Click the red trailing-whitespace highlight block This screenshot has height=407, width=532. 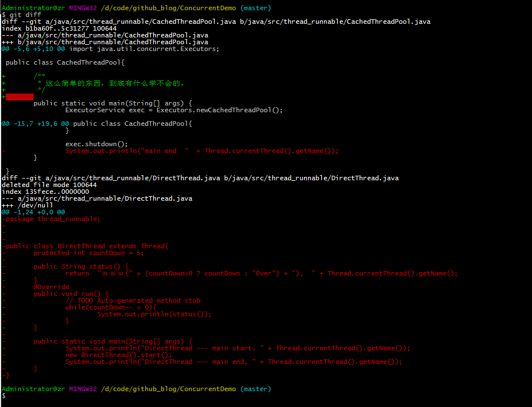tap(19, 97)
